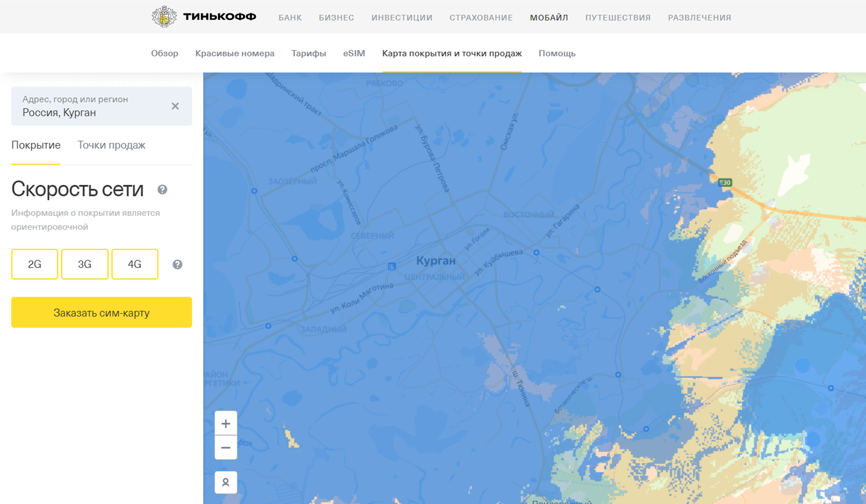The height and width of the screenshot is (504, 866).
Task: Zoom in on the map
Action: [x=226, y=423]
